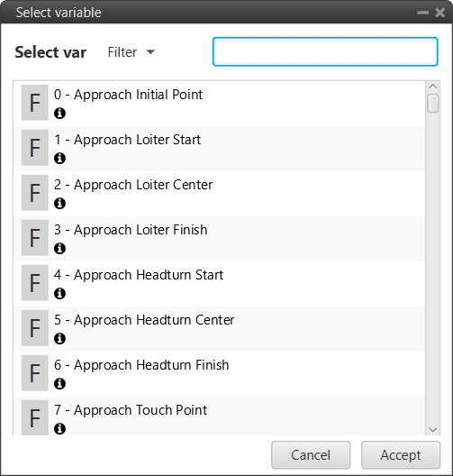Click F icon for Approach Touch Point
The width and height of the screenshot is (453, 476).
[x=35, y=417]
